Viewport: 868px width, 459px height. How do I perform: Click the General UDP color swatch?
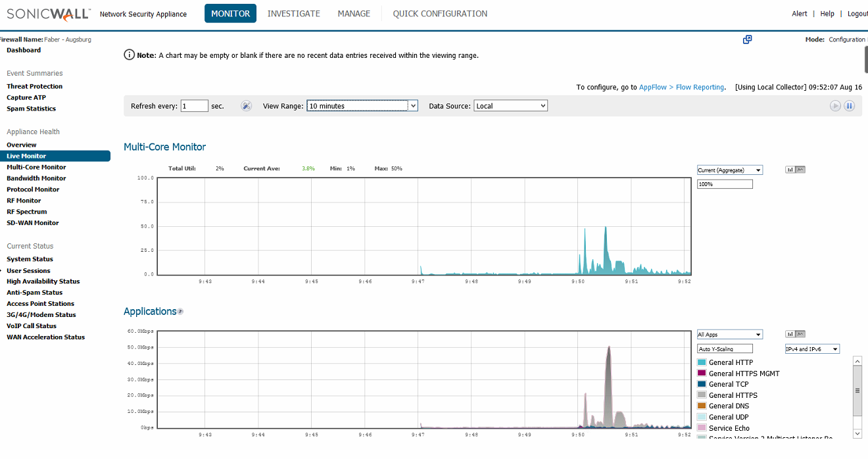[x=702, y=417]
